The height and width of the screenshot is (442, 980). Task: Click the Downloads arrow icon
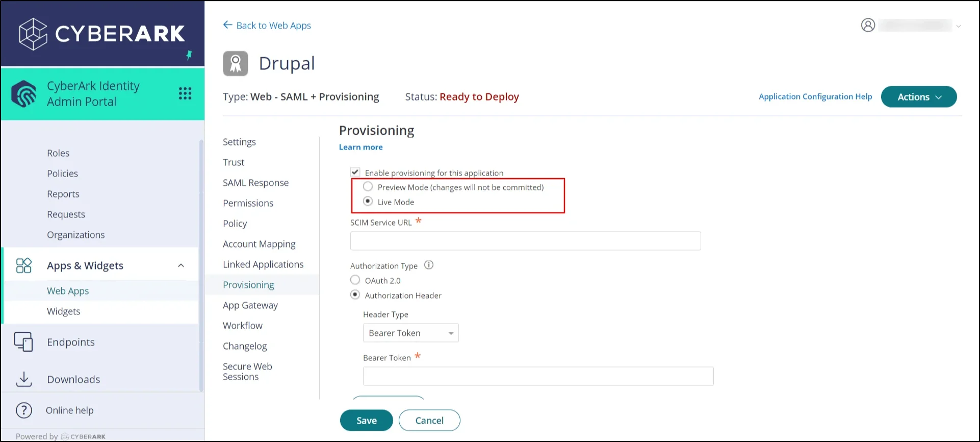pos(23,379)
